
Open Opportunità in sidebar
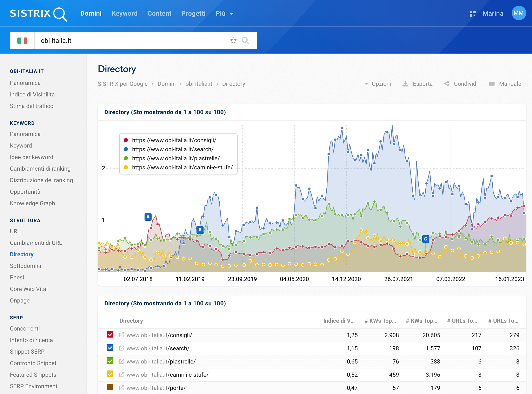click(25, 192)
